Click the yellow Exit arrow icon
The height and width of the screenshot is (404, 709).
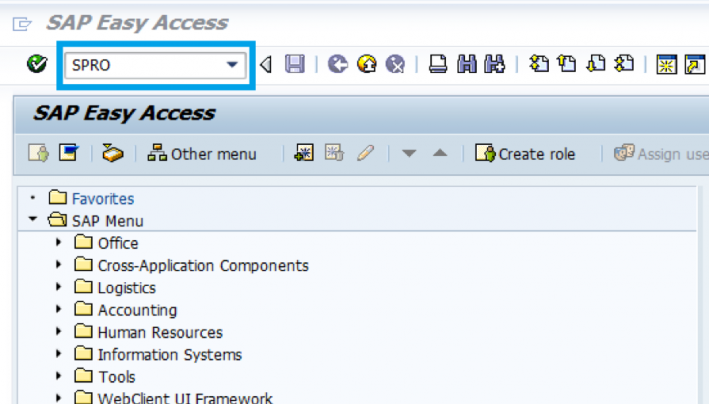(367, 65)
